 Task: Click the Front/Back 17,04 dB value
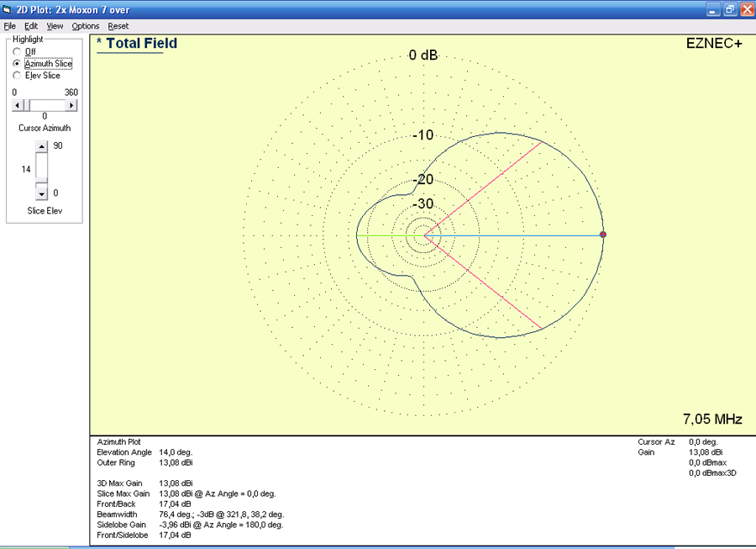pyautogui.click(x=175, y=504)
